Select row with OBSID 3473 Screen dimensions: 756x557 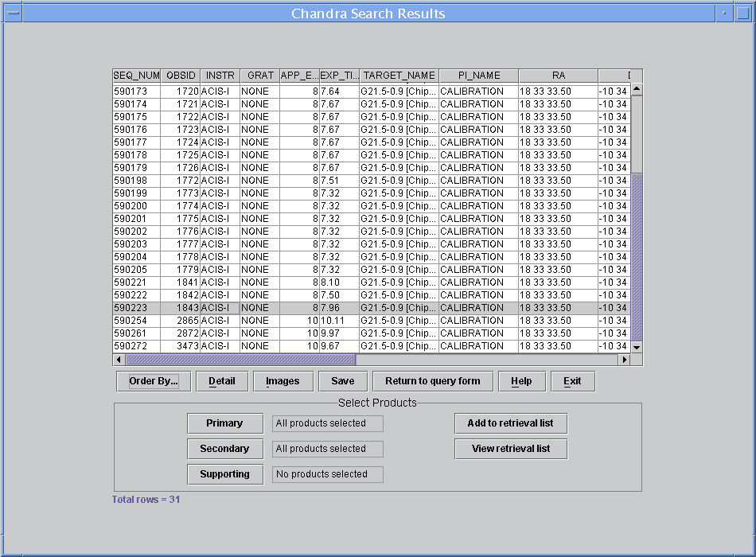tap(372, 346)
